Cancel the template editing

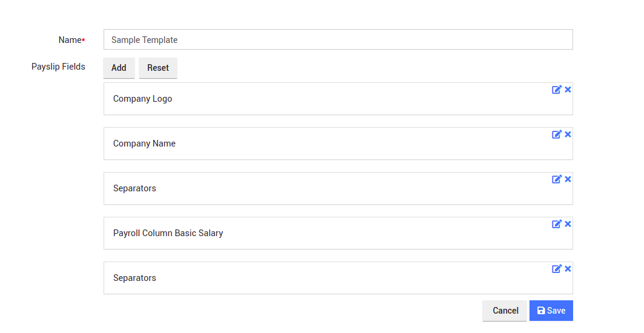[x=505, y=311]
